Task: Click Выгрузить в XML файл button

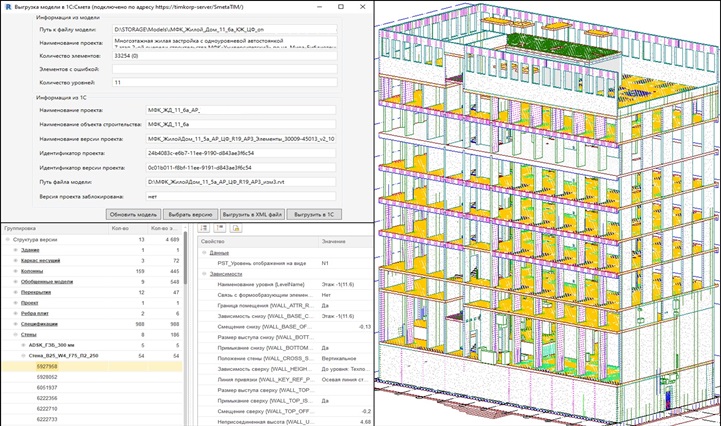Action: [x=254, y=214]
